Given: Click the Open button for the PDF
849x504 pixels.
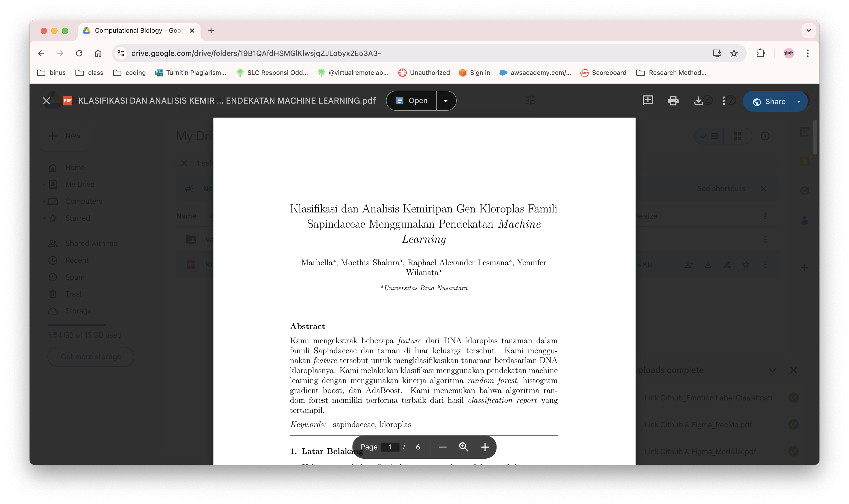Looking at the screenshot, I should 411,101.
